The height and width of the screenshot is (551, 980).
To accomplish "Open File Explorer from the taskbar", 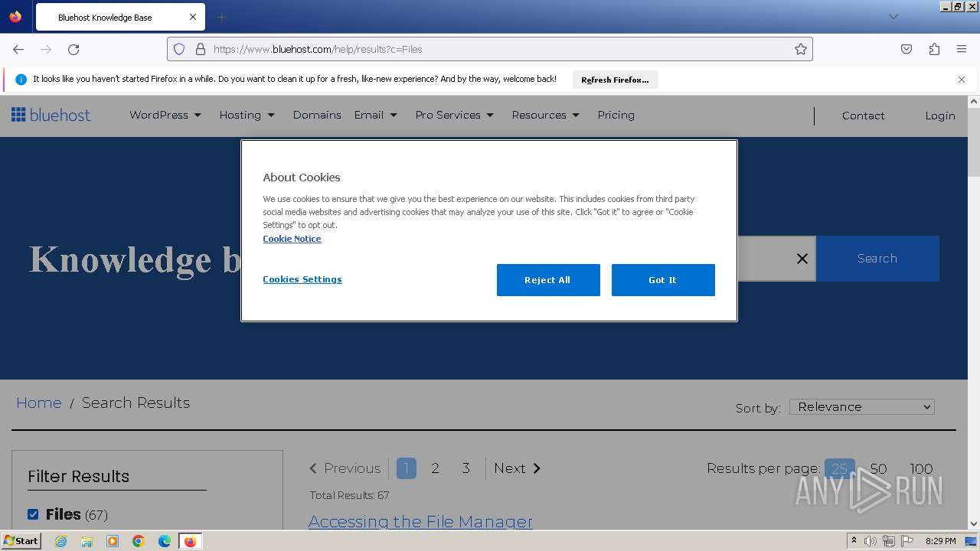I will pos(87,541).
